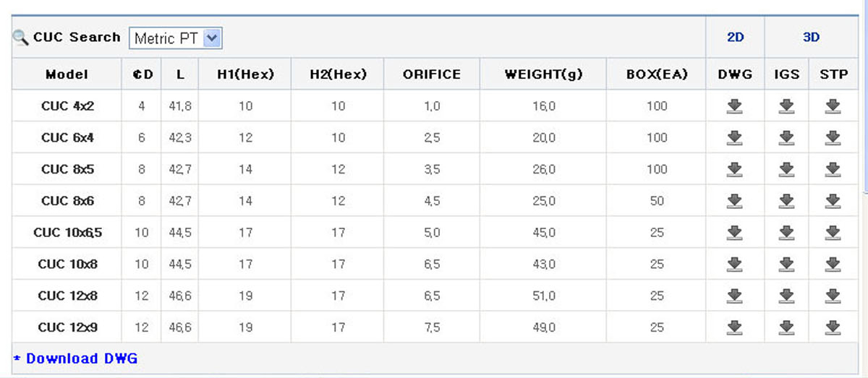868x378 pixels.
Task: Download the STP file for CUC 12x9
Action: (833, 327)
